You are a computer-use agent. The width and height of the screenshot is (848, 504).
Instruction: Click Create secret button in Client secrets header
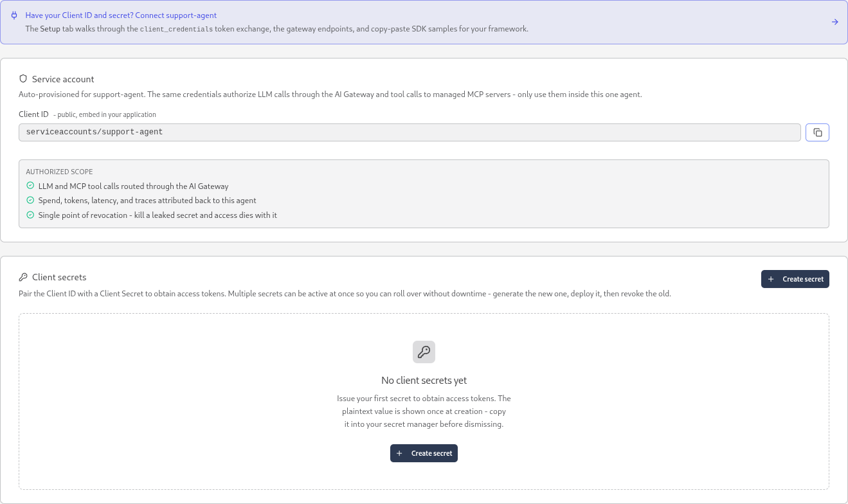click(795, 279)
